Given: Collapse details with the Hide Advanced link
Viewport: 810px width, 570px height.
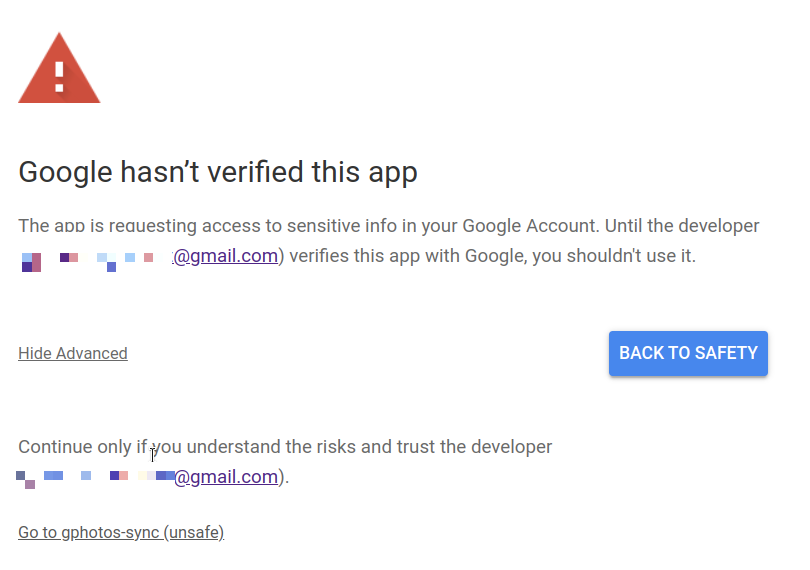Looking at the screenshot, I should 73,353.
